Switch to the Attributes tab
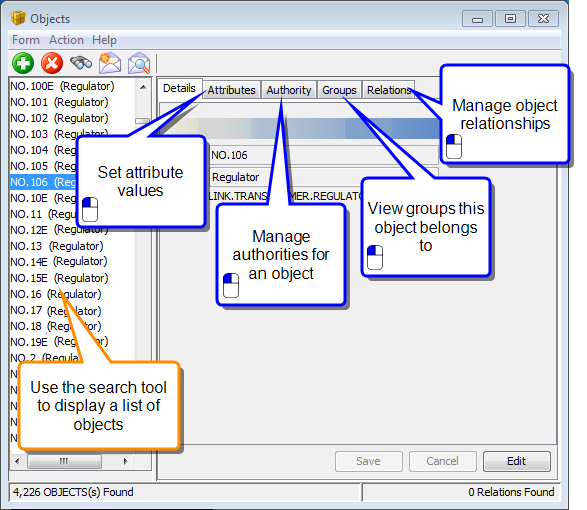The height and width of the screenshot is (510, 587). (x=232, y=90)
